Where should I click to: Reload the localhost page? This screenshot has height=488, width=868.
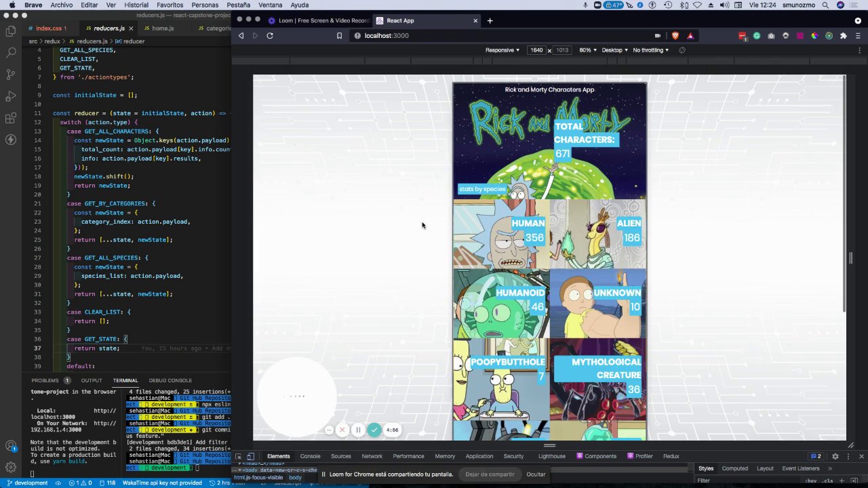pos(270,36)
